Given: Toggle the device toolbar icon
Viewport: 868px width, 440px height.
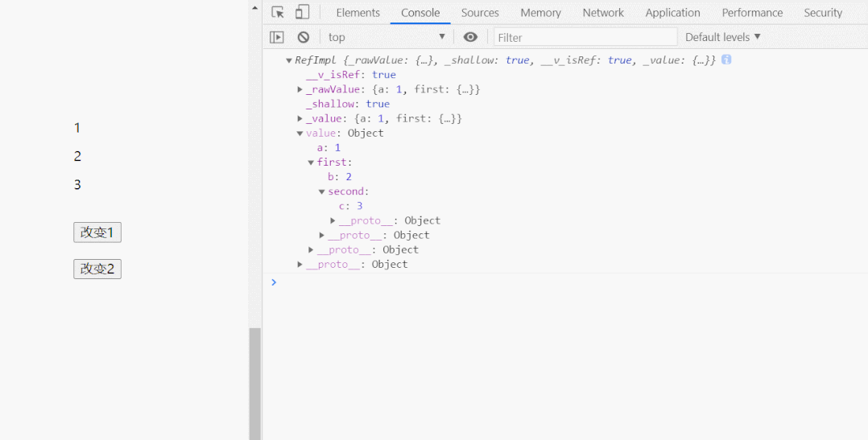Looking at the screenshot, I should click(x=302, y=12).
